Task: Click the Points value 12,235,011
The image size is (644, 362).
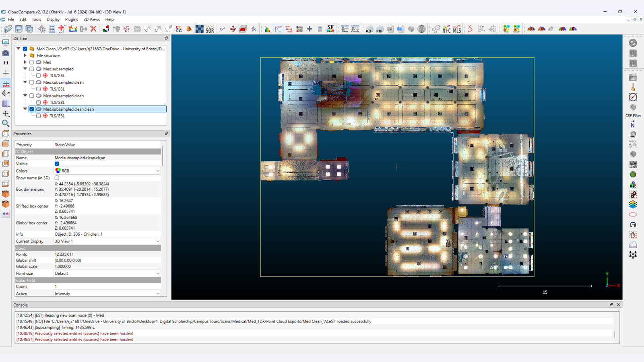Action: coord(64,254)
